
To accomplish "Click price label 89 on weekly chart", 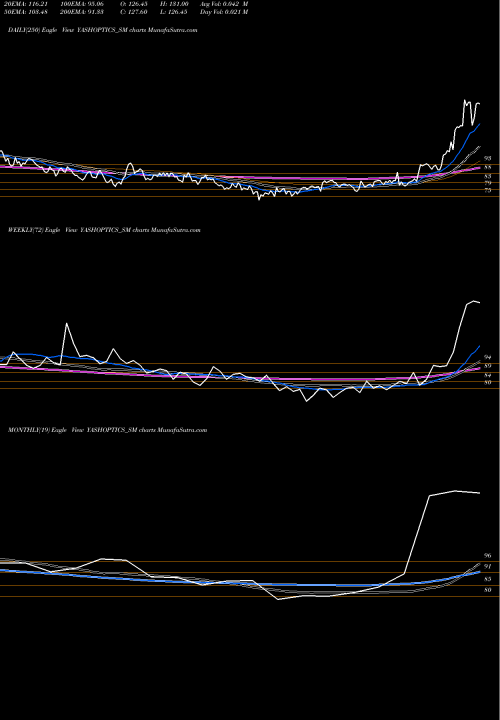I will pos(488,366).
